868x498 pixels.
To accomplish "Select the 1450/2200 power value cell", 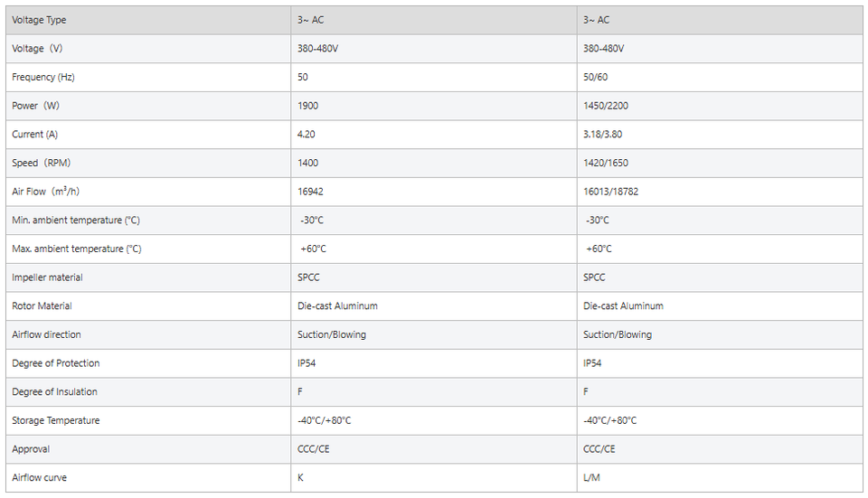I will (605, 106).
